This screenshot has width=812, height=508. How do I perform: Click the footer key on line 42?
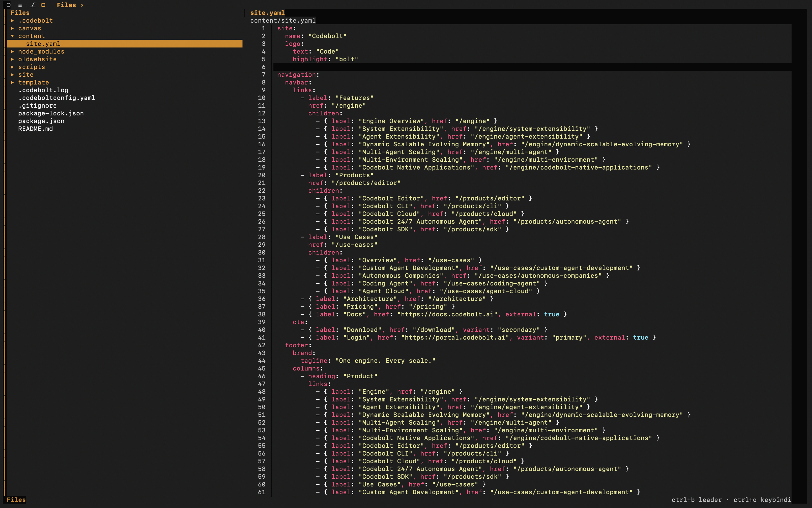coord(296,345)
